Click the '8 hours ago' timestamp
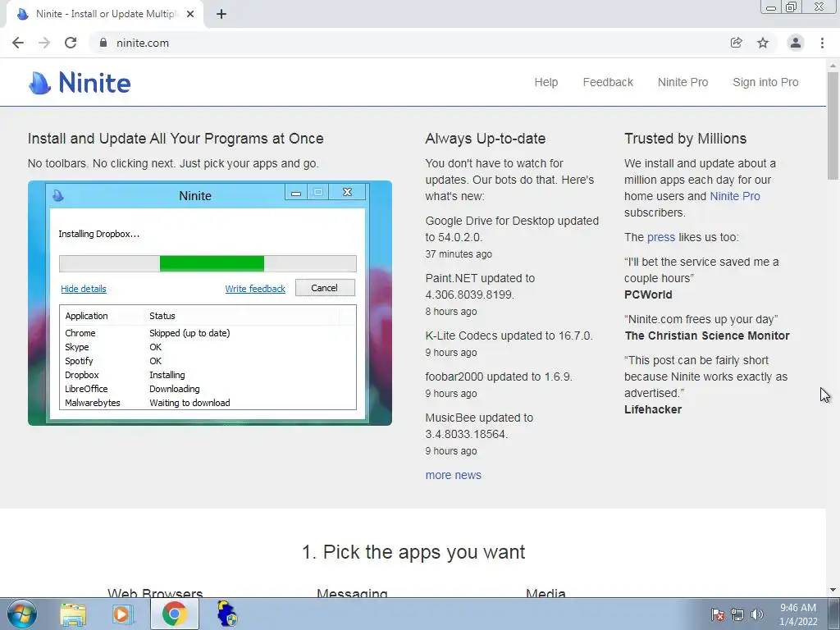 (x=451, y=311)
